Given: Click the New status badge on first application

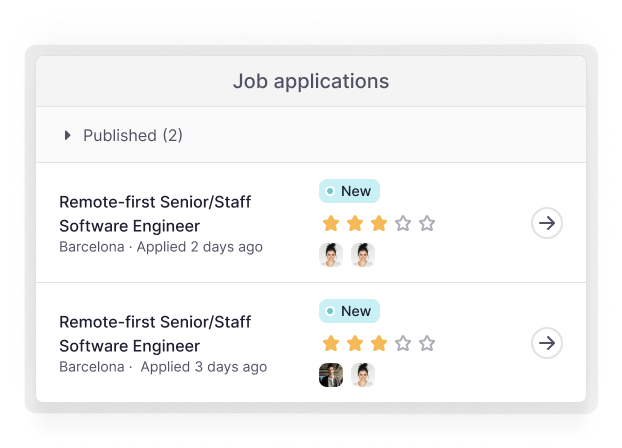Looking at the screenshot, I should pyautogui.click(x=349, y=191).
